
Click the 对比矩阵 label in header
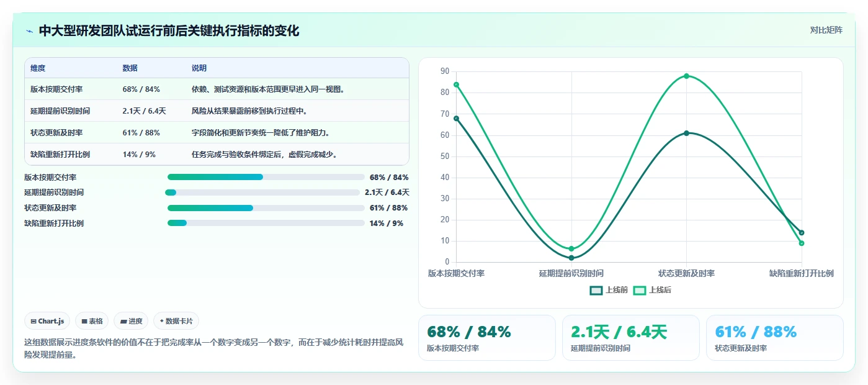pyautogui.click(x=826, y=30)
